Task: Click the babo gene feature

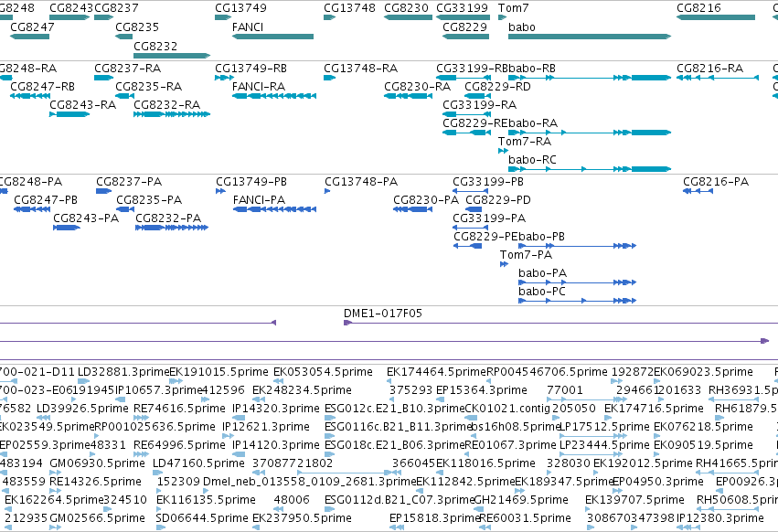Action: pyautogui.click(x=590, y=37)
